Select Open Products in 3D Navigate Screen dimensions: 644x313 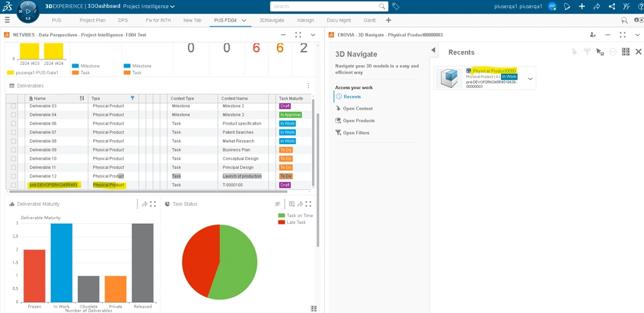[x=358, y=121]
